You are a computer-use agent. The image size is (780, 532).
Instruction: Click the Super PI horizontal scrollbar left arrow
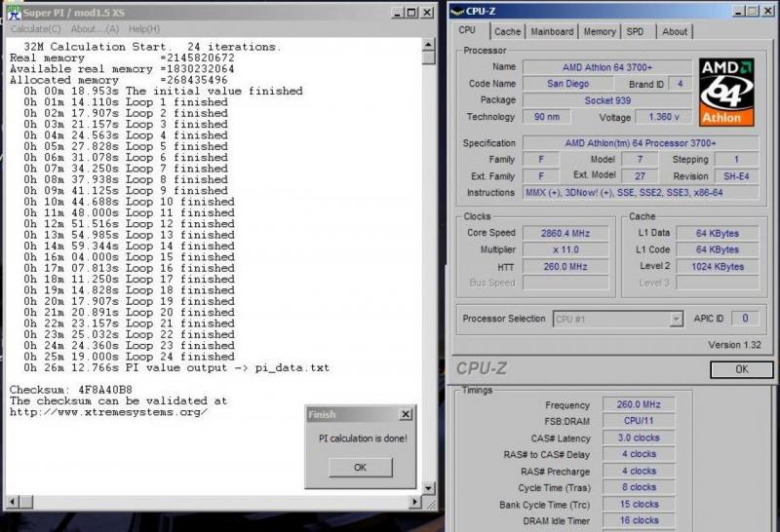tap(13, 502)
